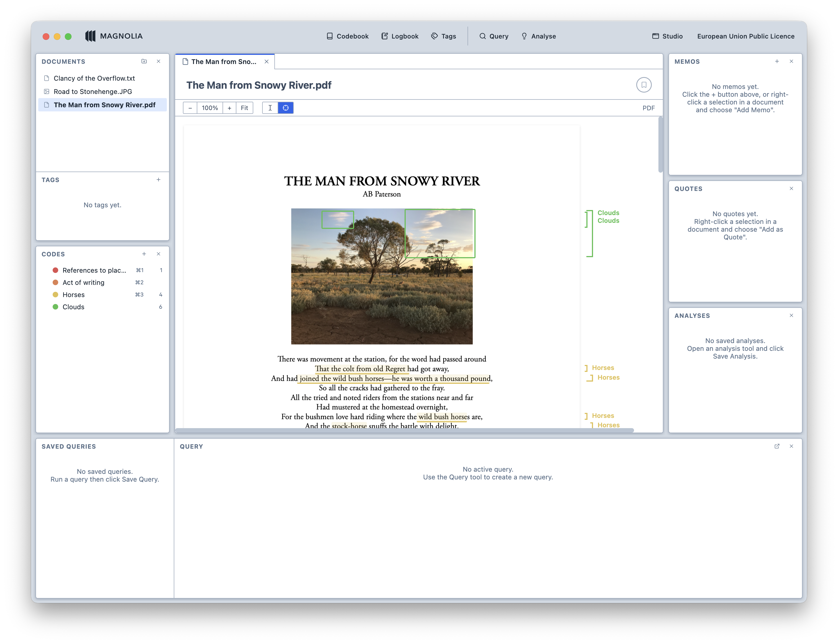Open the Analyse menu
This screenshot has width=838, height=644.
[539, 36]
